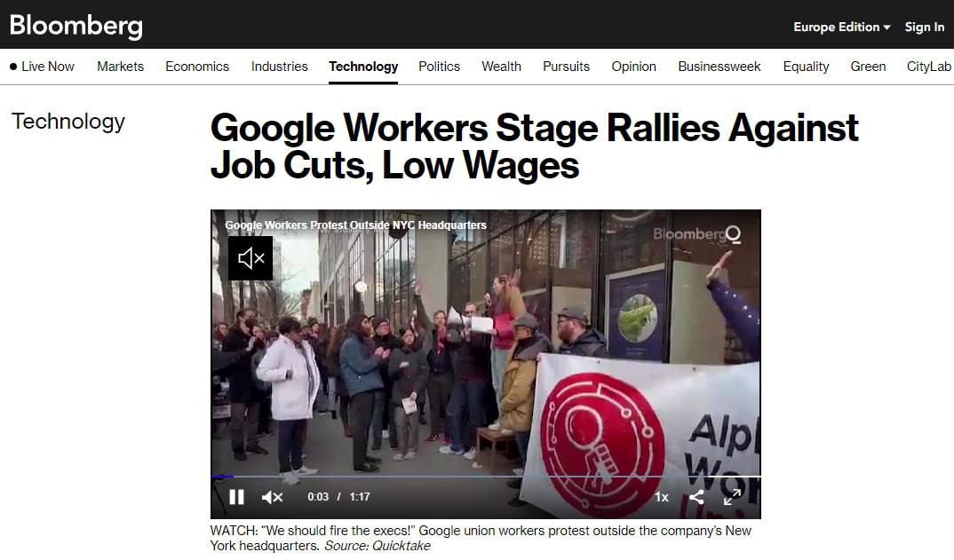Open the Businessweek section

click(719, 67)
